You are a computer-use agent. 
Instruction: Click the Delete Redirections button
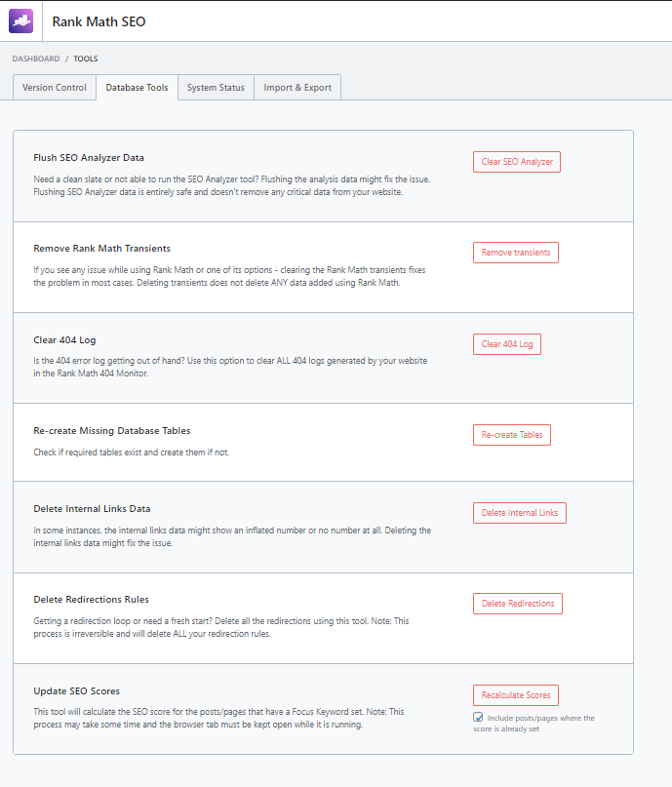coord(518,604)
